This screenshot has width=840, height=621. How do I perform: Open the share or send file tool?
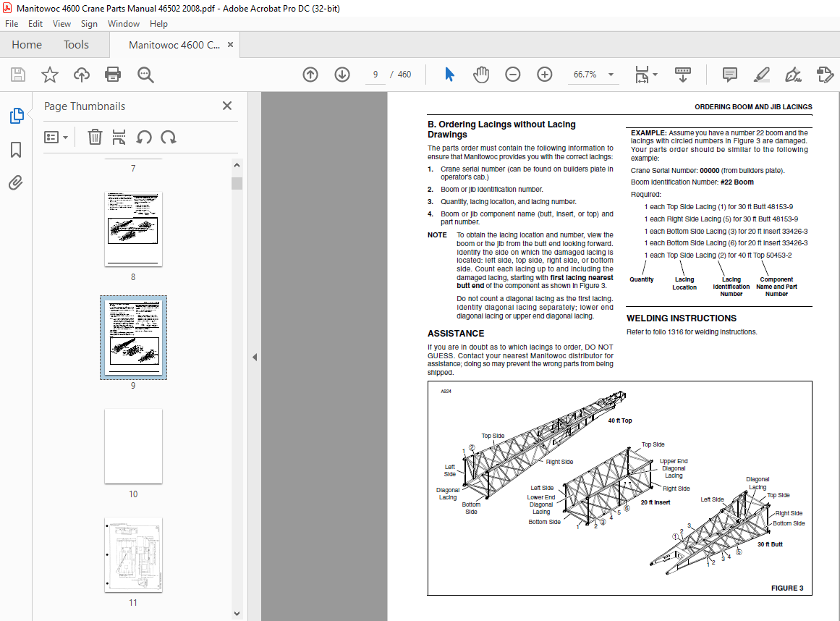click(825, 75)
